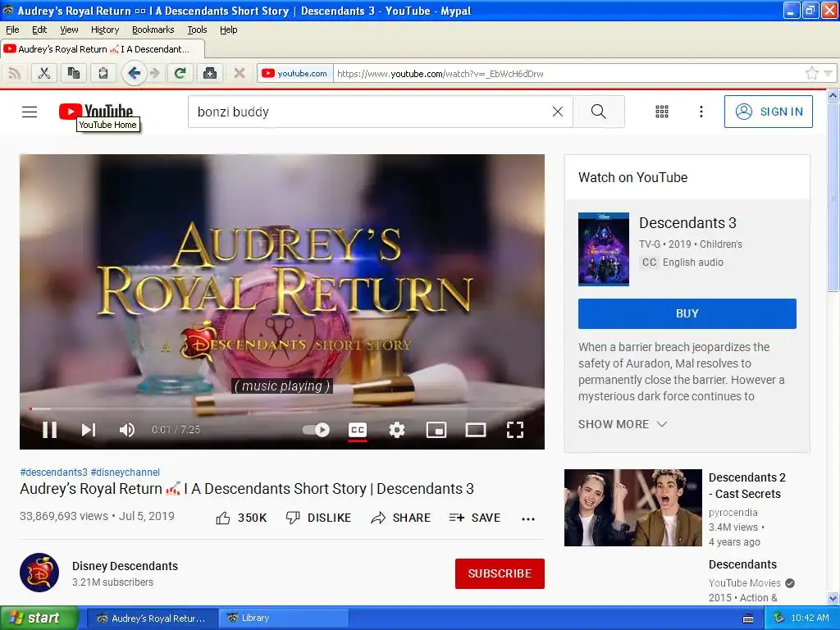
Task: Click the SIGN IN button
Action: click(x=768, y=112)
